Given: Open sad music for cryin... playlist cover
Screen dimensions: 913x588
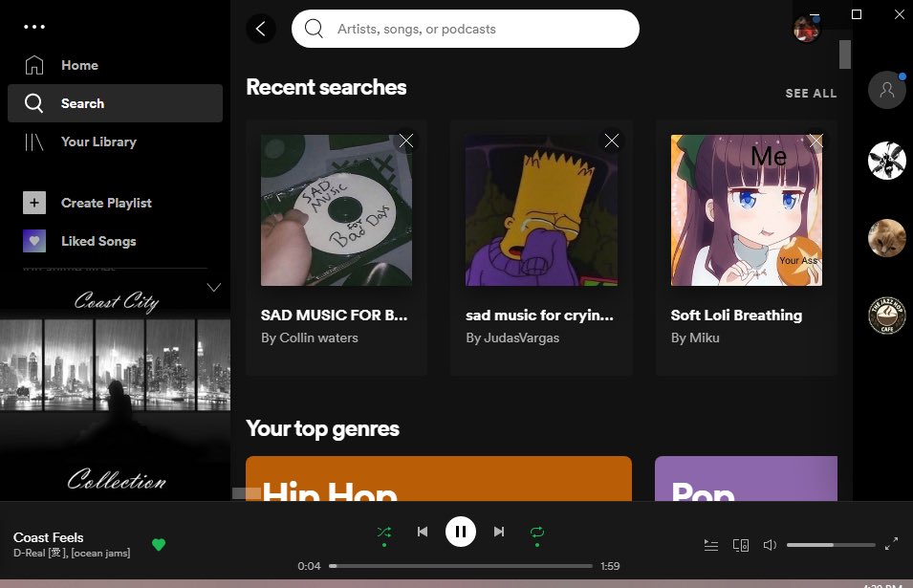Looking at the screenshot, I should point(541,210).
